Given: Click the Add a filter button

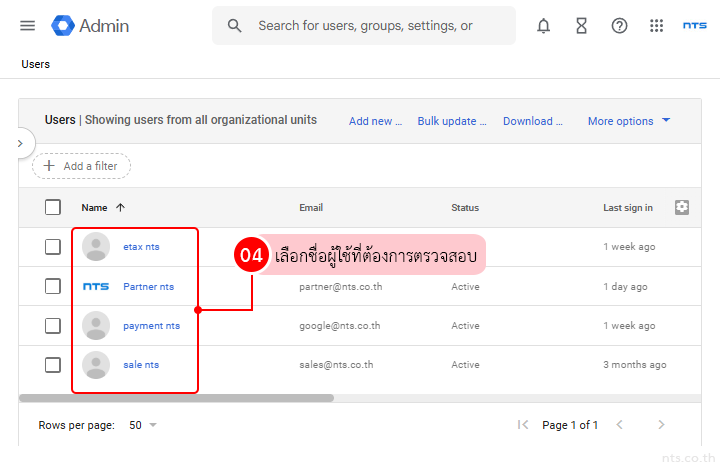Looking at the screenshot, I should point(82,166).
